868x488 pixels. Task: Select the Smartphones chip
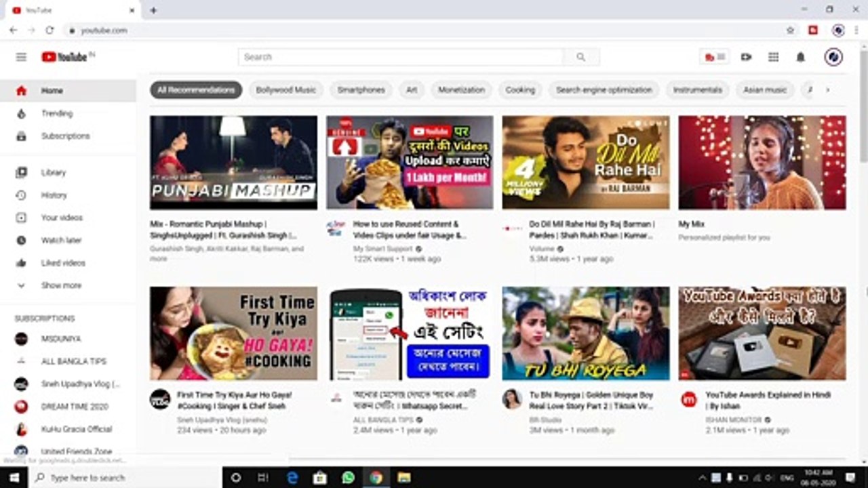361,89
